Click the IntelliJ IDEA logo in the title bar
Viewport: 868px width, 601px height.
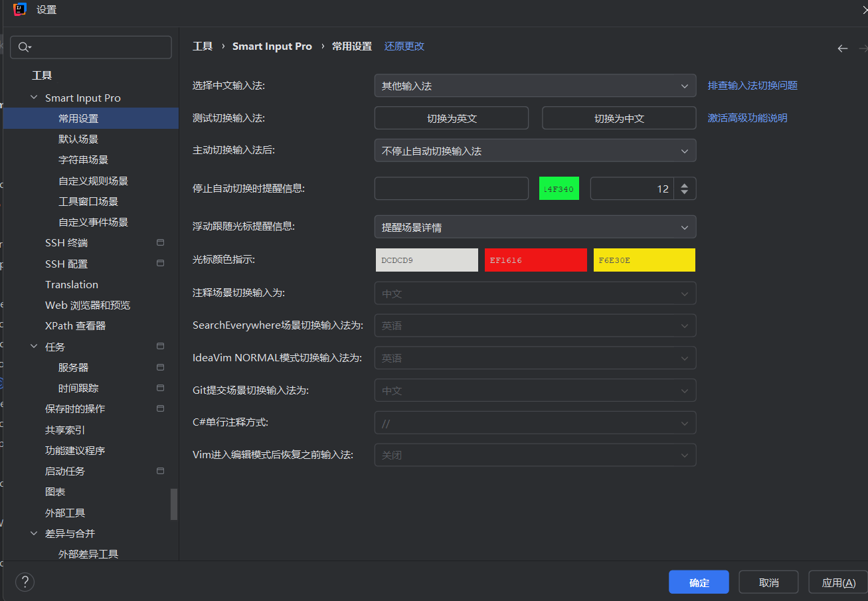click(x=19, y=10)
